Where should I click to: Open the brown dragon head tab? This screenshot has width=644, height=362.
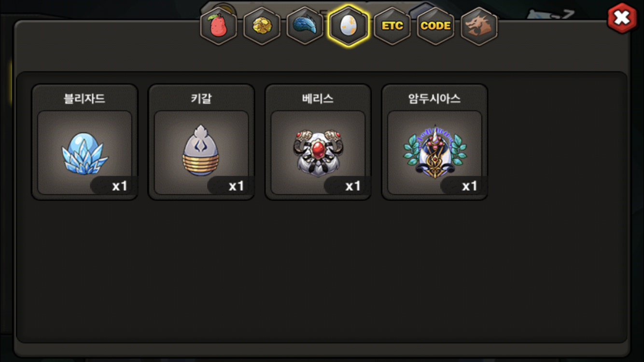tap(479, 26)
